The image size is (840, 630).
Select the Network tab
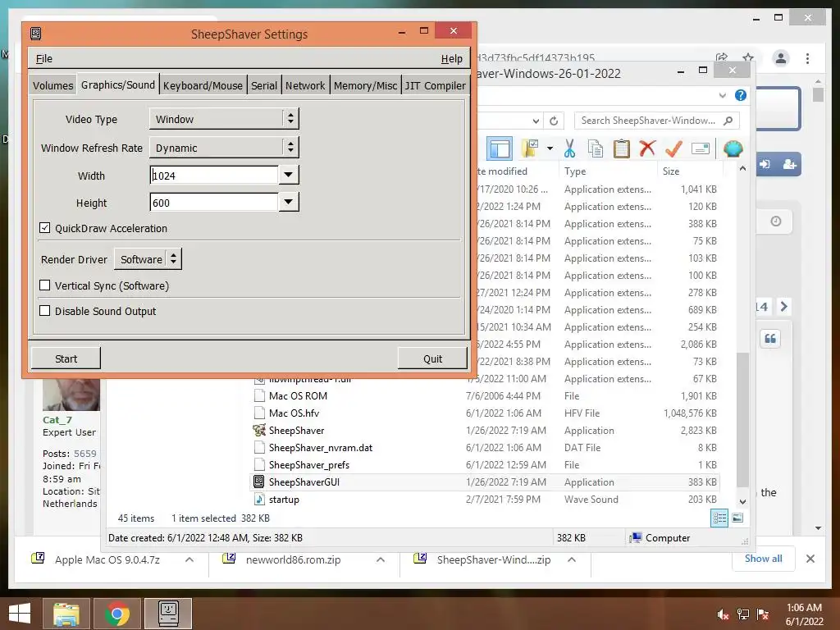pyautogui.click(x=305, y=85)
